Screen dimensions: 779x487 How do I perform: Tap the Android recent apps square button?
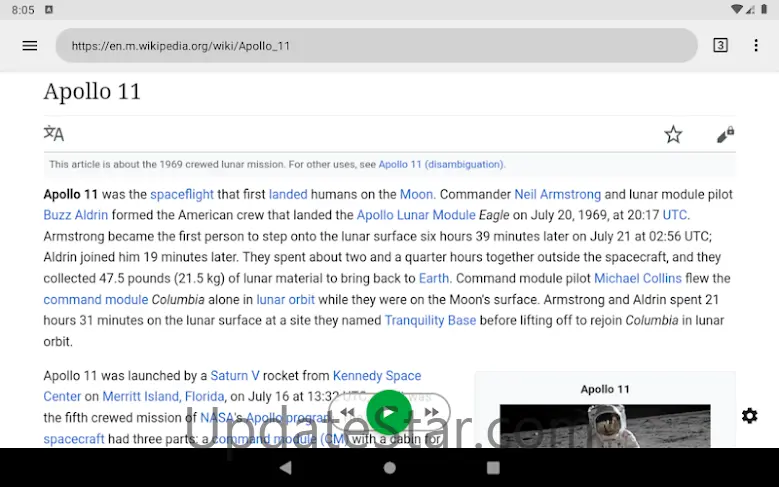pyautogui.click(x=493, y=468)
